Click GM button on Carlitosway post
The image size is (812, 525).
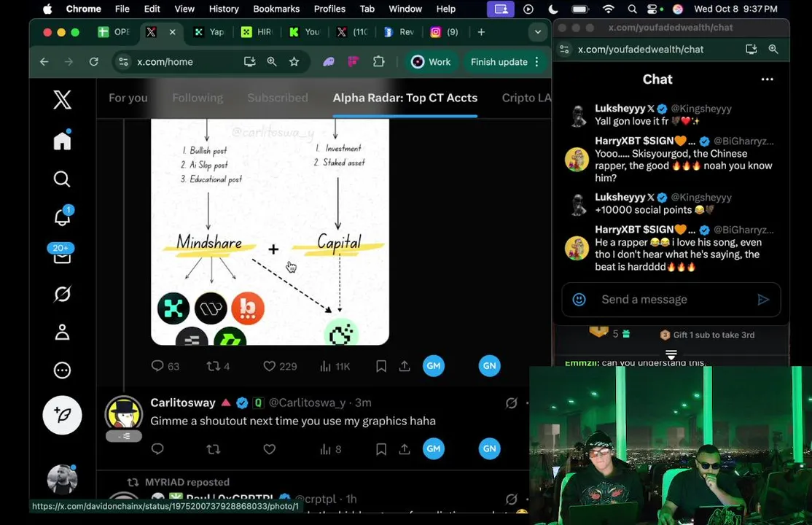(x=434, y=449)
